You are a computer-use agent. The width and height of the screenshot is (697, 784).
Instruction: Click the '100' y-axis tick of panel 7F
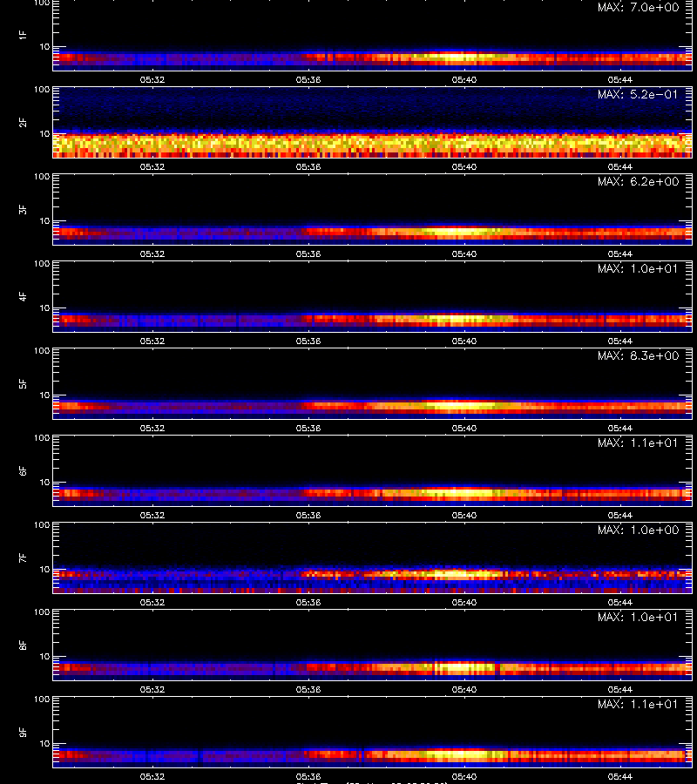(x=42, y=525)
